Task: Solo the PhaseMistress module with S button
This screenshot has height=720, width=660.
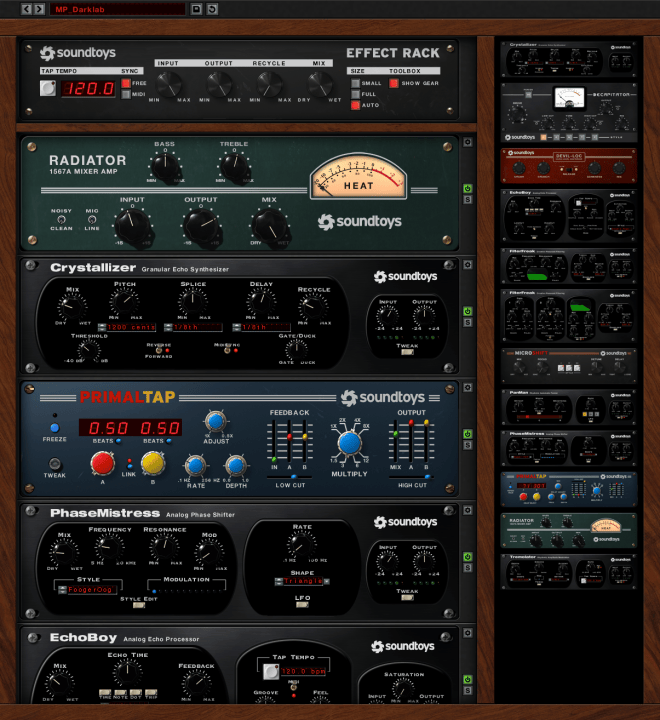Action: click(468, 568)
